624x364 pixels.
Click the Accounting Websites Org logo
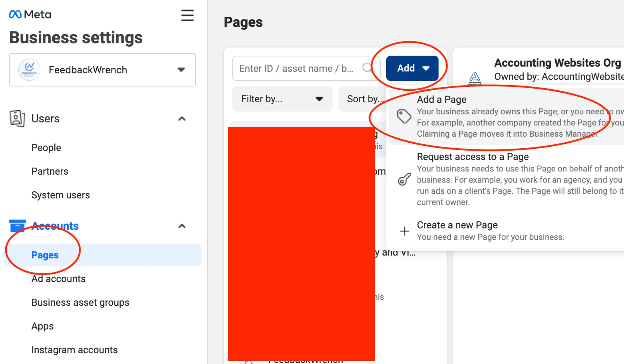(475, 78)
